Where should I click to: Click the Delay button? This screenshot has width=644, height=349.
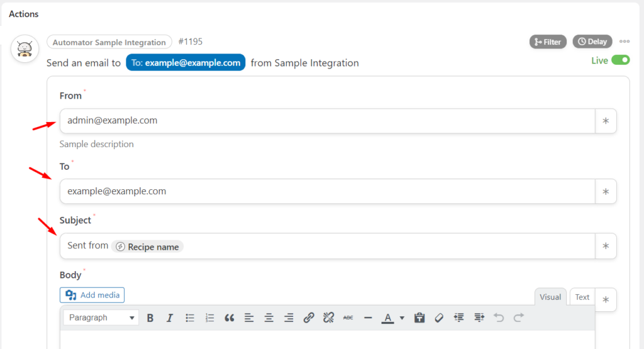[592, 42]
